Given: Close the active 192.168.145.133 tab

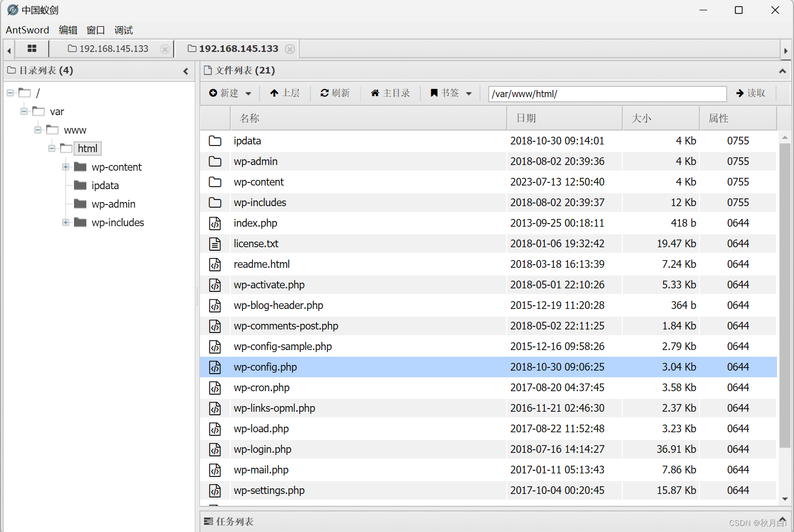Looking at the screenshot, I should (290, 48).
